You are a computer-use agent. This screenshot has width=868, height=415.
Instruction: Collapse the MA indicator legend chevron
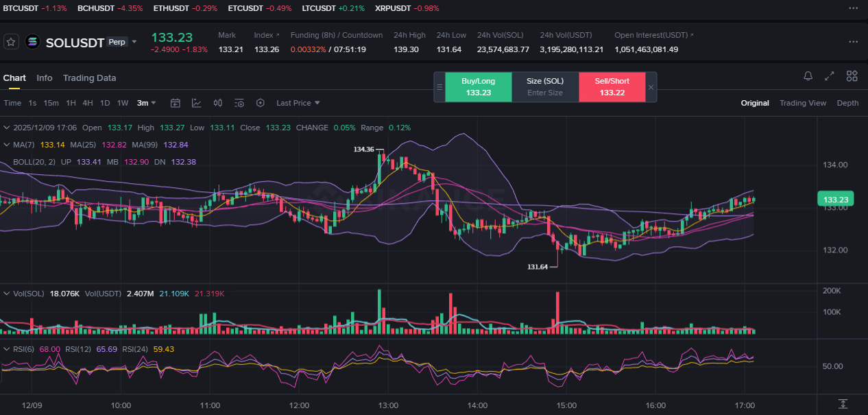click(x=7, y=145)
